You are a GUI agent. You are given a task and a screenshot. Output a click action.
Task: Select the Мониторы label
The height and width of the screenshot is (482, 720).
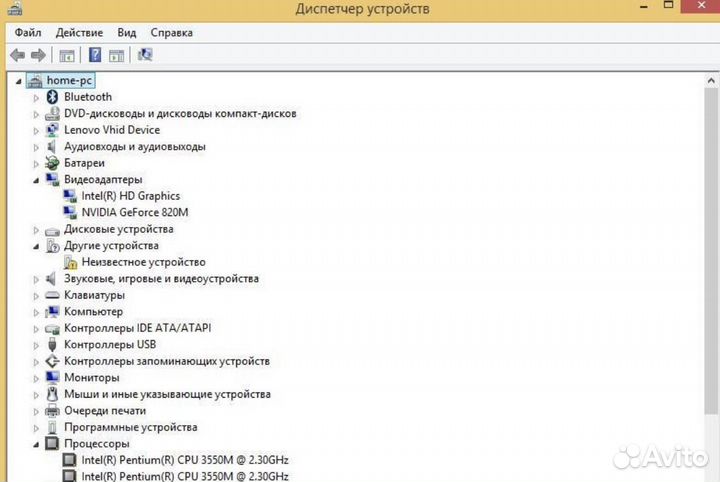coord(92,378)
